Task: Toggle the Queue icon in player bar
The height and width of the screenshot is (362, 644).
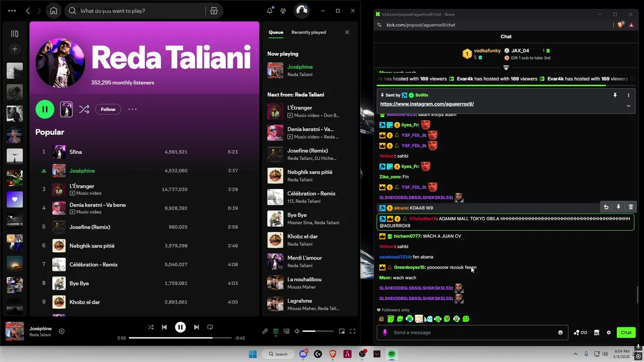Action: coord(276,331)
